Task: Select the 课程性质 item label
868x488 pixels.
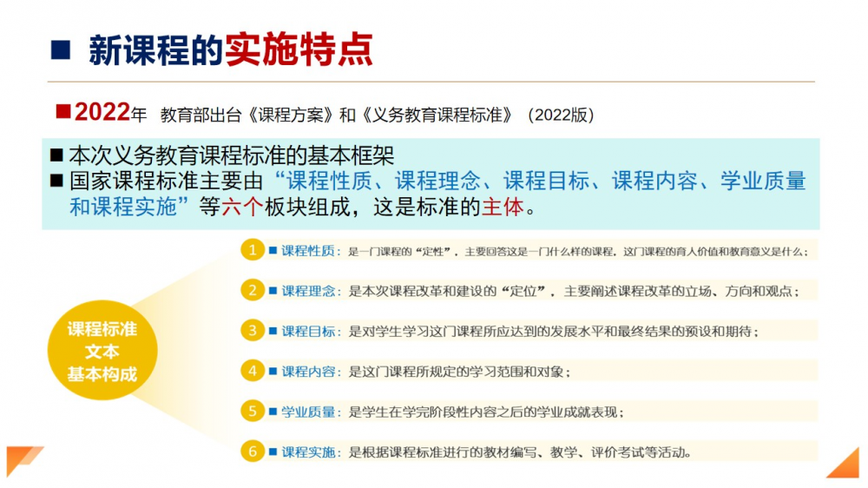Action: pos(308,251)
